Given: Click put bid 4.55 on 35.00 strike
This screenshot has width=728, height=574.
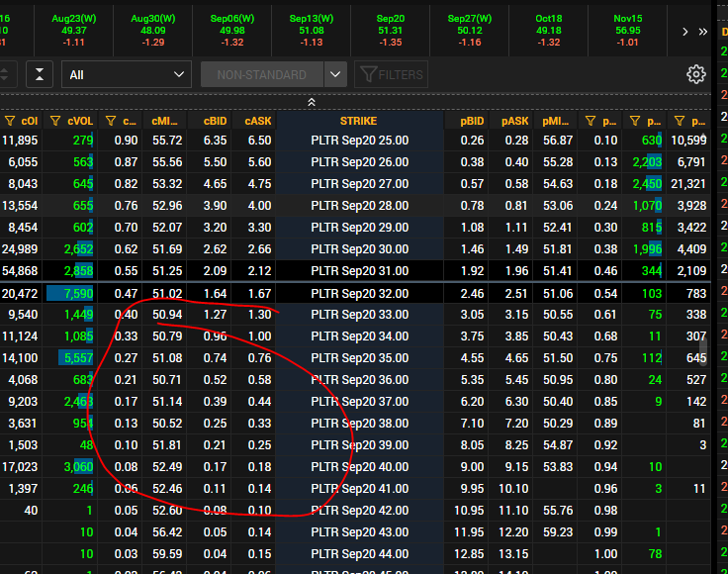Looking at the screenshot, I should point(472,358).
